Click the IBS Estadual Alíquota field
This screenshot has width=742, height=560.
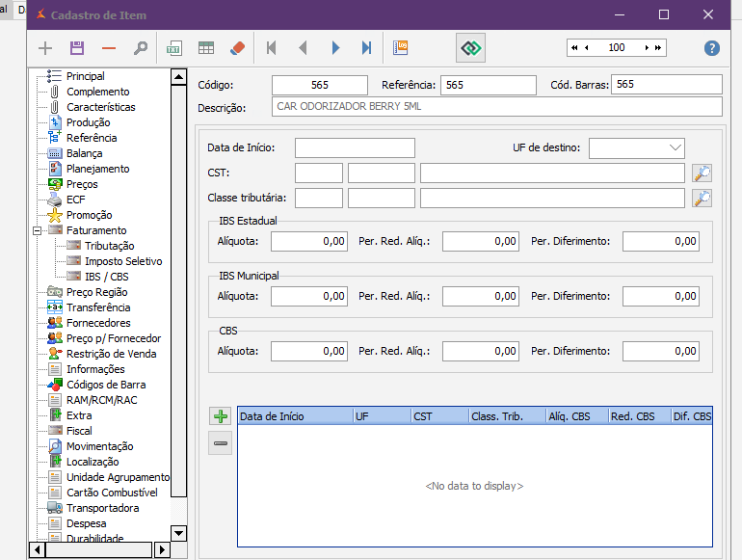[x=308, y=242]
